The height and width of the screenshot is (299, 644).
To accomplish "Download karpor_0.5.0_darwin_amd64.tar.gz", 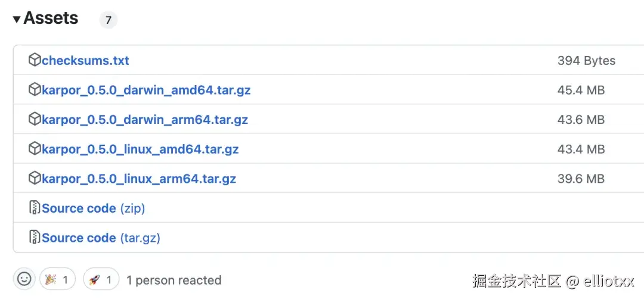I will point(146,91).
